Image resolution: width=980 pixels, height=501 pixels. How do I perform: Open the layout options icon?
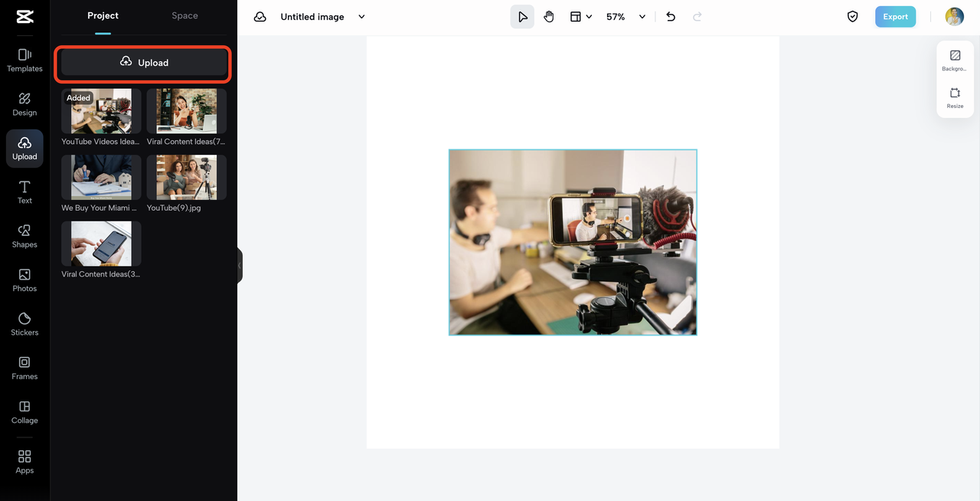click(x=576, y=17)
